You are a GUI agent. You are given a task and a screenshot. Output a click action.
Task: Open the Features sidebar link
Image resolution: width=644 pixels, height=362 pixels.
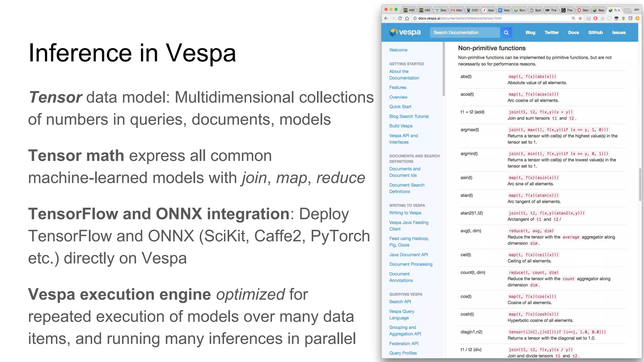[397, 87]
